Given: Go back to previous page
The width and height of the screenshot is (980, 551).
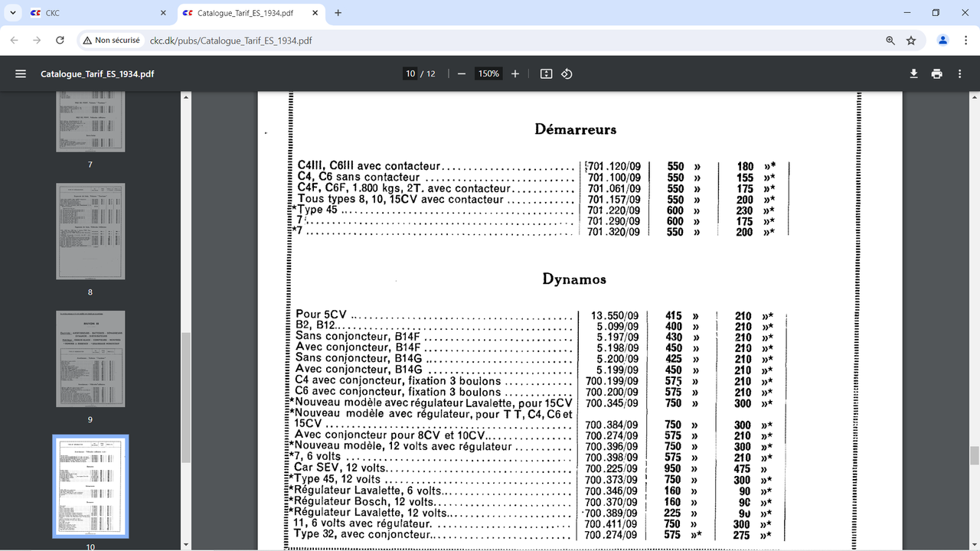Looking at the screenshot, I should tap(15, 41).
